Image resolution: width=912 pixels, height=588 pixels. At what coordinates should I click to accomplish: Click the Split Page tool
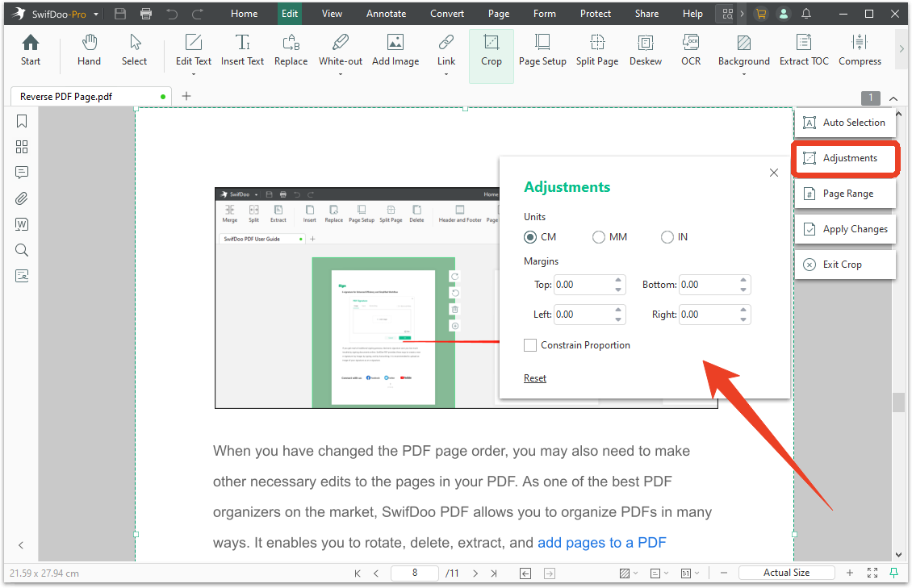coord(597,50)
